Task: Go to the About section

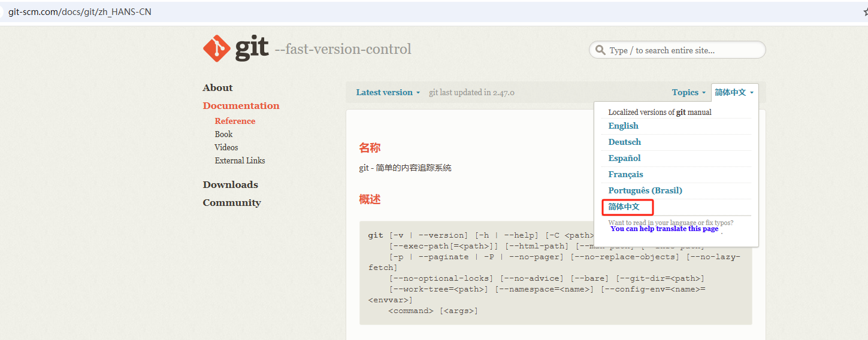Action: tap(217, 87)
